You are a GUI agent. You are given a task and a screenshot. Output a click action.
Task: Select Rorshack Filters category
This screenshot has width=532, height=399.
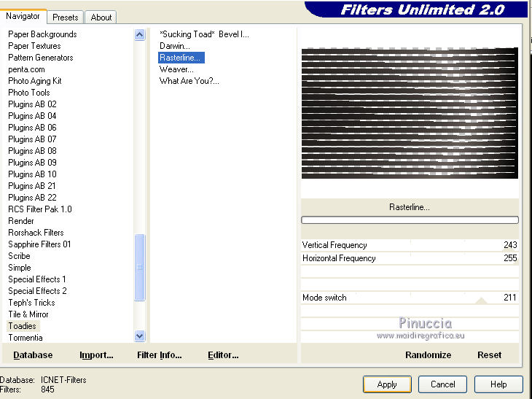[x=36, y=233]
